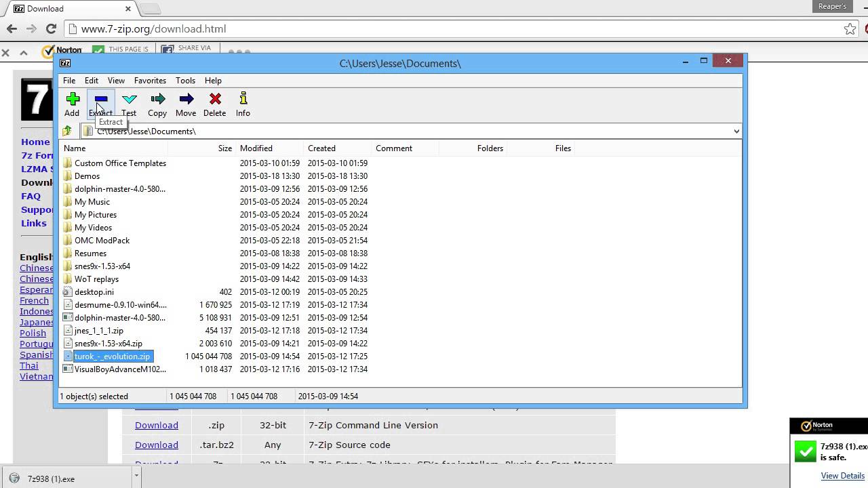Open the Home link on 7-zip page
This screenshot has width=868, height=488.
(35, 142)
